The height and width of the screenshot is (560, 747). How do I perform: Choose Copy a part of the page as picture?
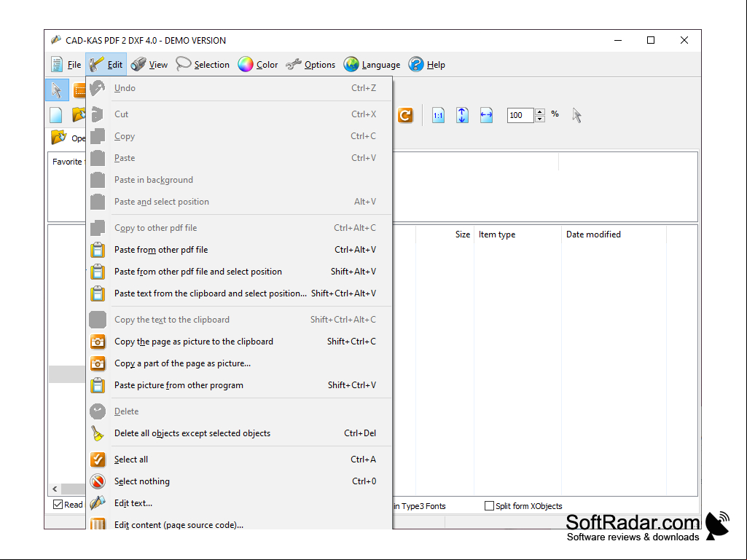click(240, 363)
